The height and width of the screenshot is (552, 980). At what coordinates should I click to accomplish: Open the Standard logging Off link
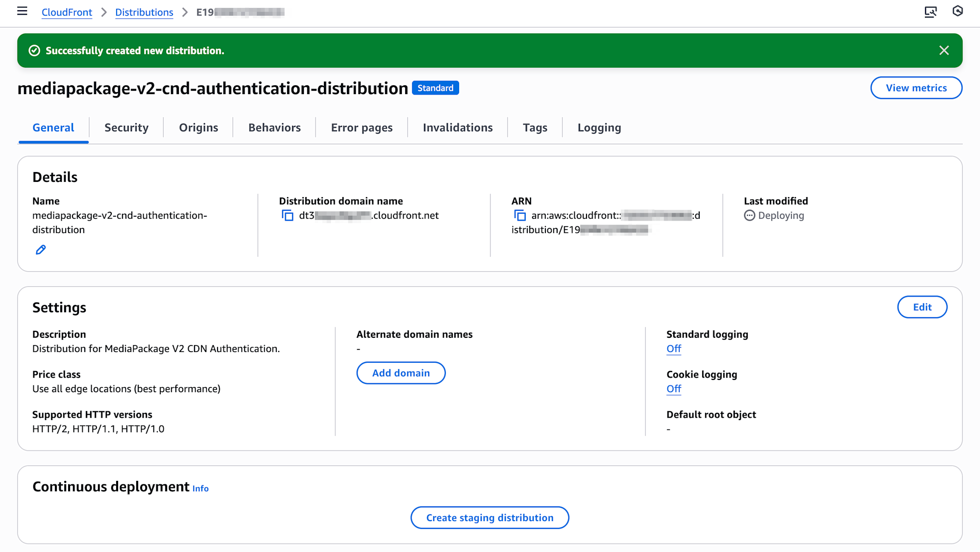pyautogui.click(x=673, y=349)
